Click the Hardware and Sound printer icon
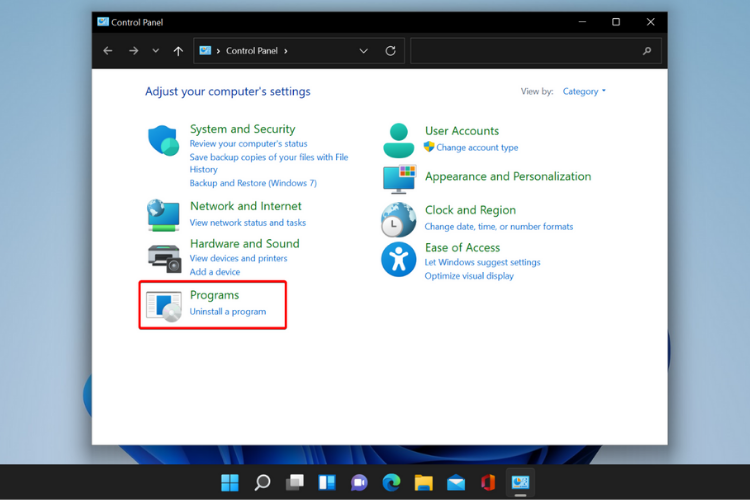 click(164, 257)
